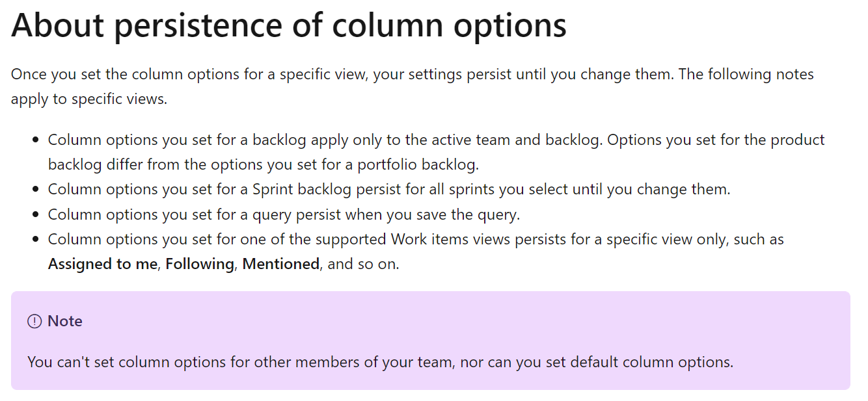Viewport: 868px width, 401px height.
Task: Select the bold "Following" text
Action: [200, 265]
